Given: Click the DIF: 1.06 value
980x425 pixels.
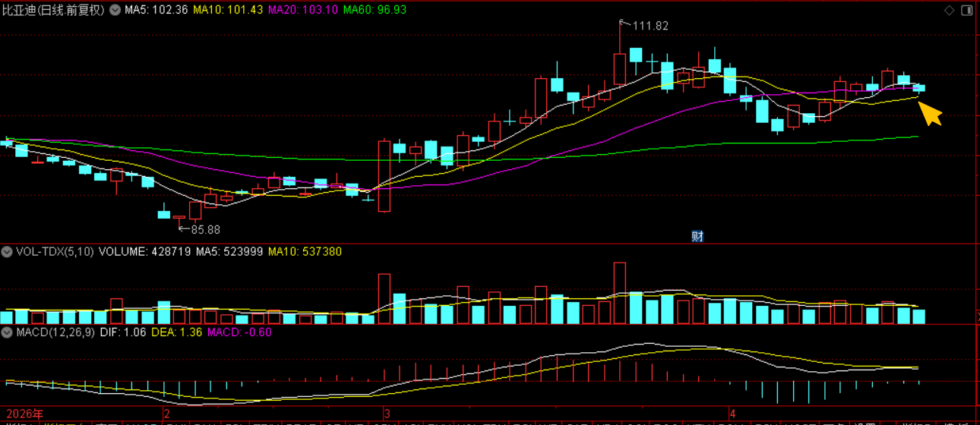Looking at the screenshot, I should pyautogui.click(x=123, y=332).
